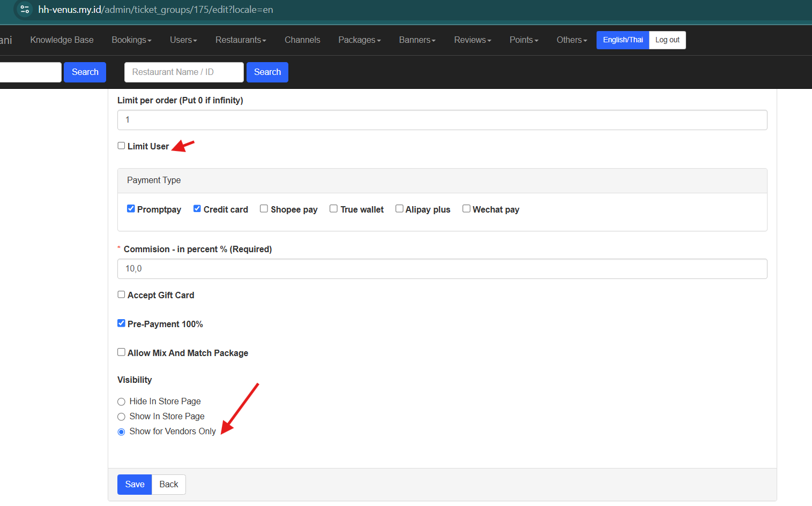Image resolution: width=812 pixels, height=506 pixels.
Task: Expand the Bookings dropdown menu
Action: click(x=131, y=40)
